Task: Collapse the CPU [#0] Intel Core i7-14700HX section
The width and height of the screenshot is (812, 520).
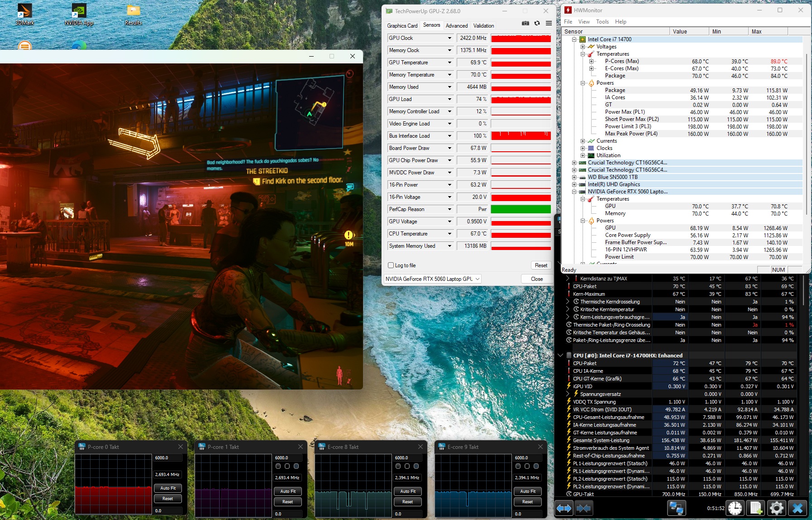Action: pos(560,356)
